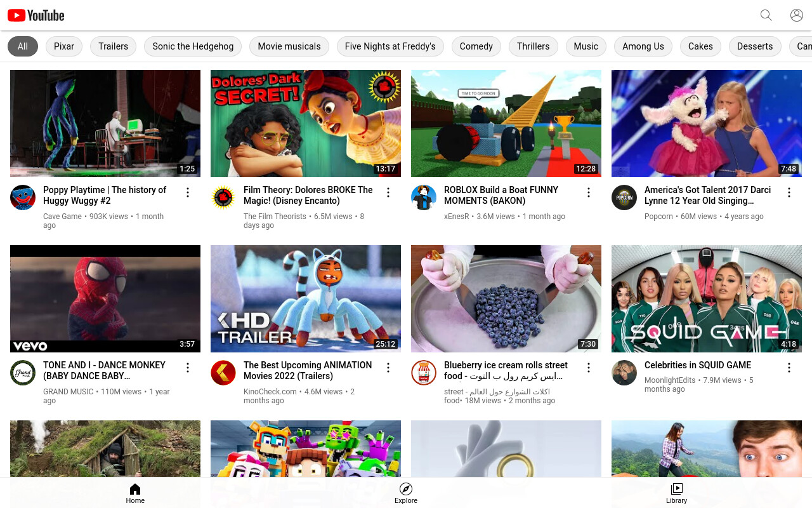The image size is (812, 508).
Task: Open The Film Theorists channel avatar
Action: pos(223,197)
